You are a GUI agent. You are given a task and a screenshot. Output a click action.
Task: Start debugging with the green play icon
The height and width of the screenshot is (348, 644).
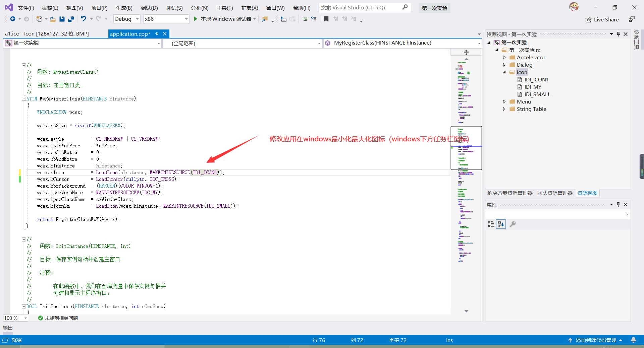click(195, 19)
